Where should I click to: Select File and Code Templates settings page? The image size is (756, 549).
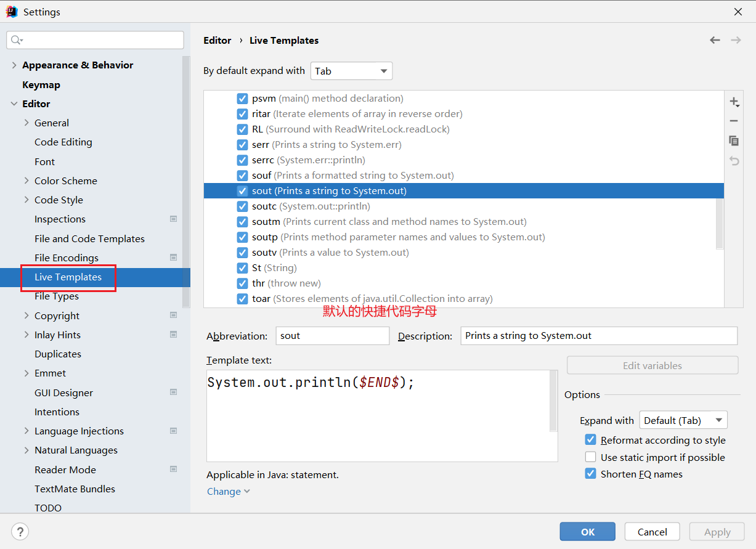tap(89, 238)
